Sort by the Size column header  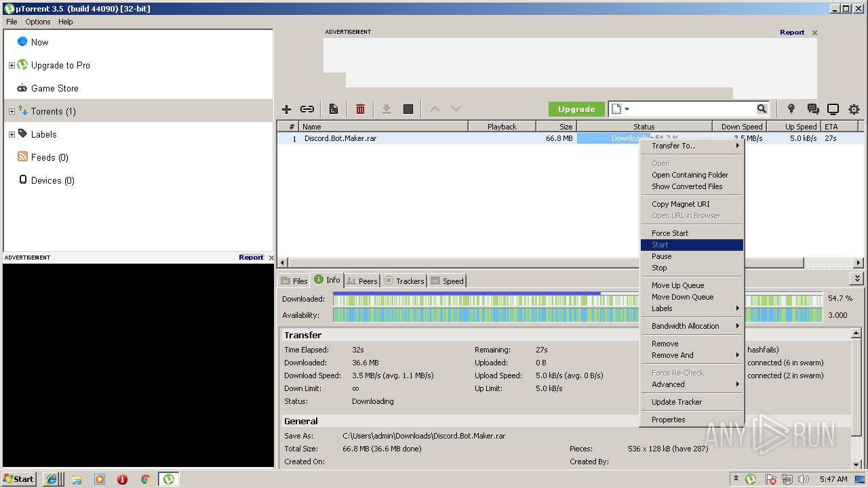[556, 127]
